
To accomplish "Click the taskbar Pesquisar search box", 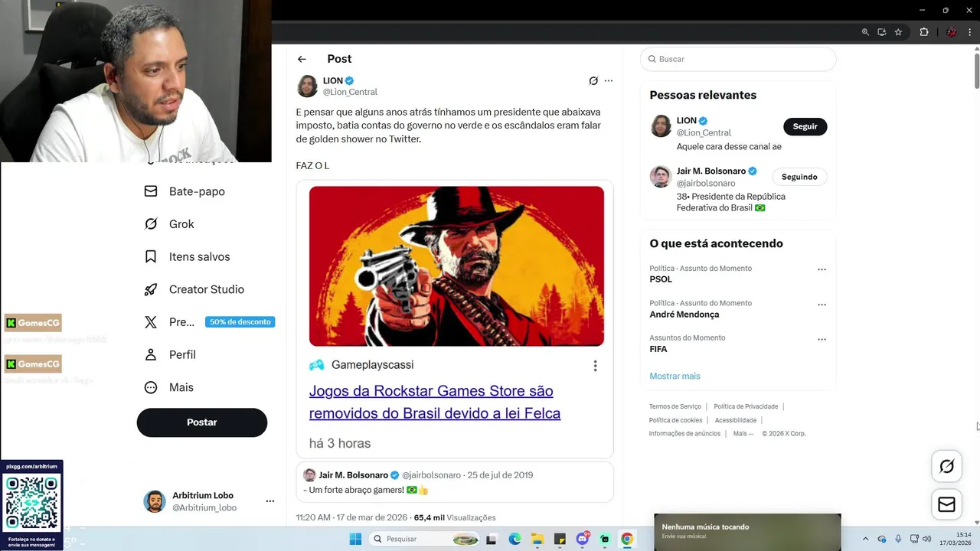I will [425, 539].
